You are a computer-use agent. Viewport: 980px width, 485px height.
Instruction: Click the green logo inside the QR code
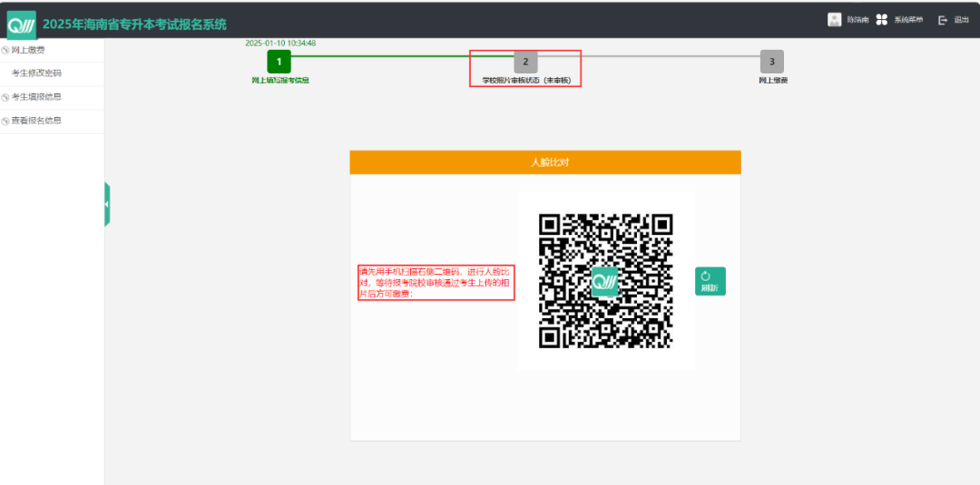[x=604, y=282]
